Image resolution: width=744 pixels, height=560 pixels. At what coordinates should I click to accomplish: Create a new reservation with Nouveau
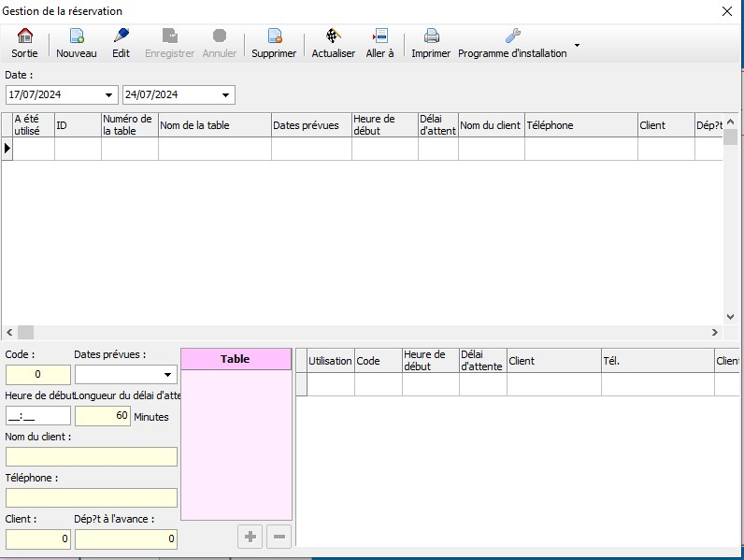(77, 36)
